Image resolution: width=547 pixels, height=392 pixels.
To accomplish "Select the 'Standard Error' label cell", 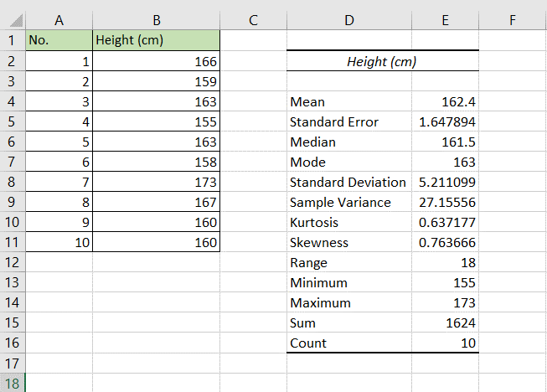I will 348,121.
